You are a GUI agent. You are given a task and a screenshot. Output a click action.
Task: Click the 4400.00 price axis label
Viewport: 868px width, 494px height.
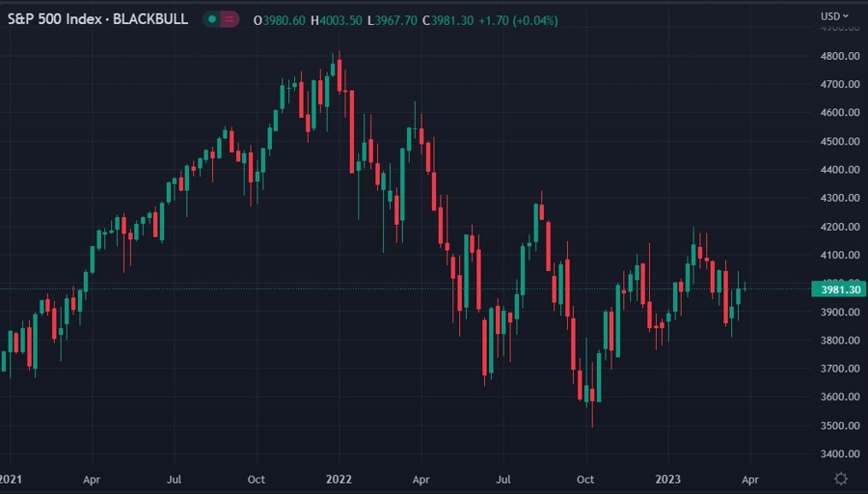click(840, 170)
